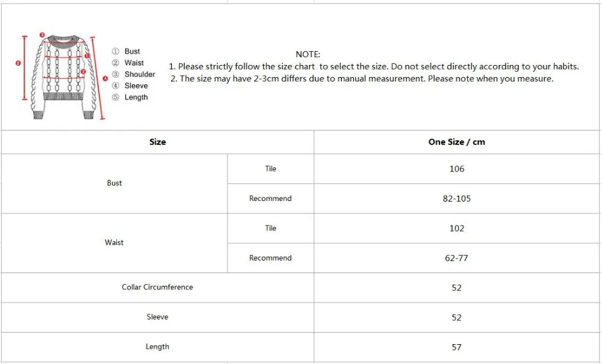This screenshot has height=364, width=602.
Task: Click the bust Tile value 106
Action: (x=456, y=169)
